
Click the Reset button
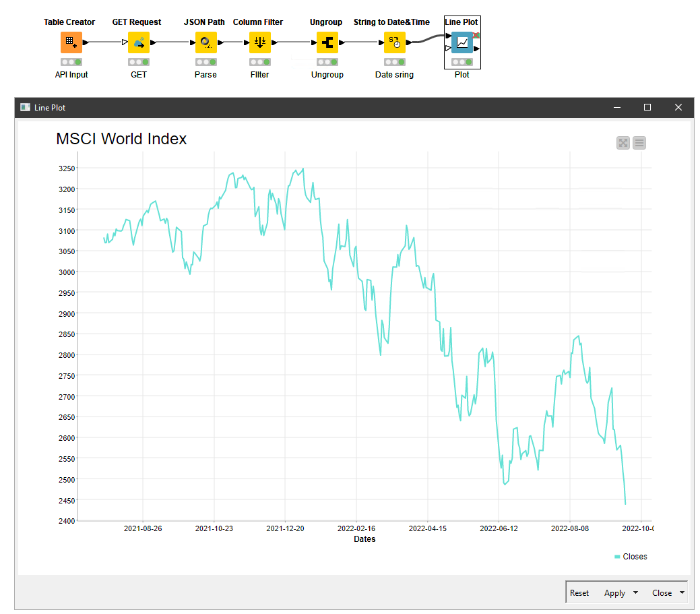(x=579, y=593)
